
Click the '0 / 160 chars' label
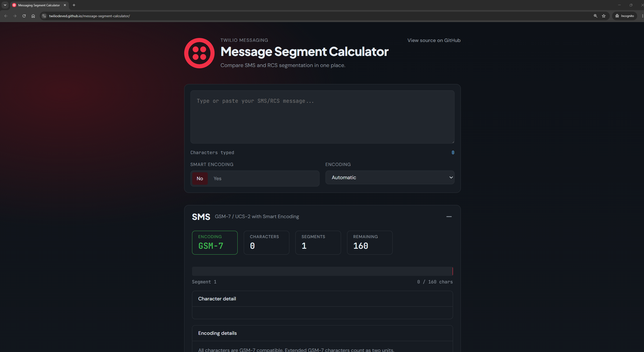pos(435,282)
